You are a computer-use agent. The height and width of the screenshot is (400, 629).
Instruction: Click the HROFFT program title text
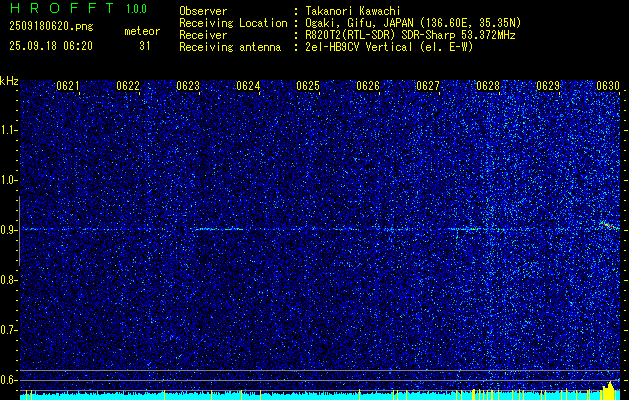[x=62, y=8]
